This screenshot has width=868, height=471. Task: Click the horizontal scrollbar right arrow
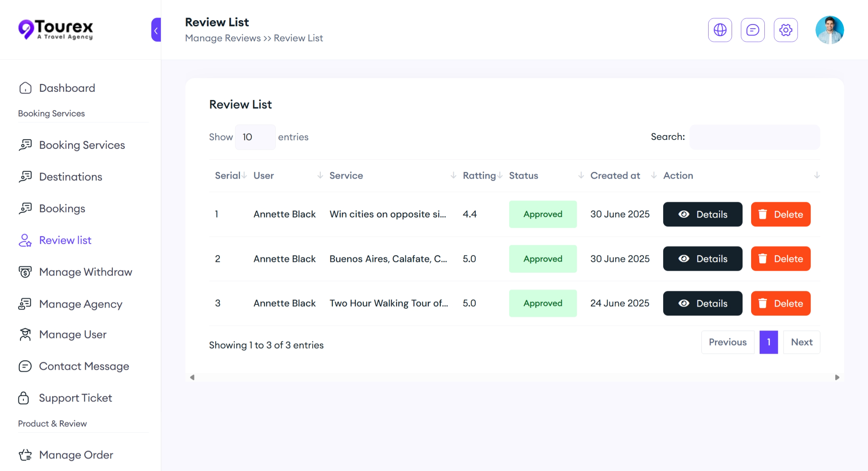point(837,377)
